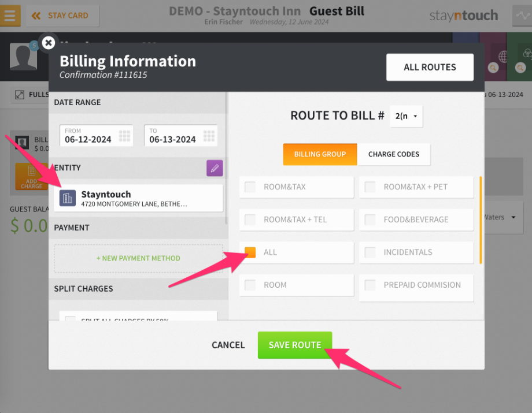Check the ROOM&TAX + TEL group

click(x=250, y=219)
